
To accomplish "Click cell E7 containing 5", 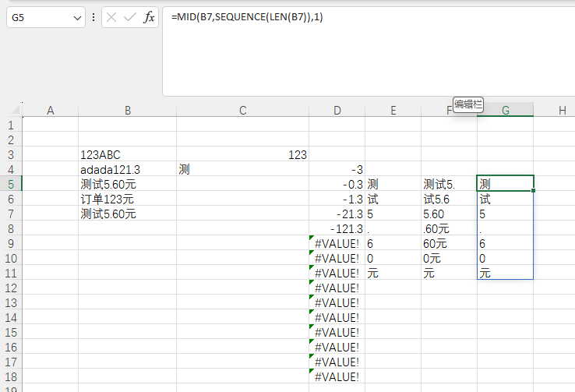I will pyautogui.click(x=393, y=214).
